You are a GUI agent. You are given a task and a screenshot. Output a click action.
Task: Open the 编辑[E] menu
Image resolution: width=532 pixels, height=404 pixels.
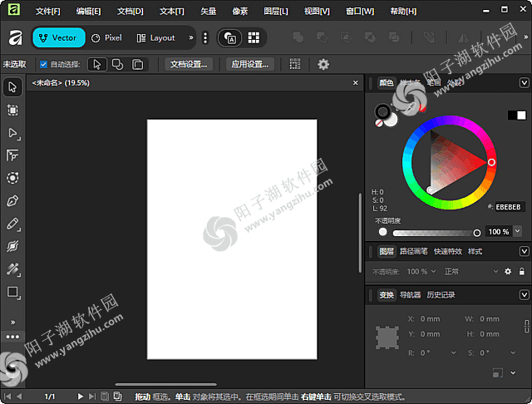[x=88, y=11]
